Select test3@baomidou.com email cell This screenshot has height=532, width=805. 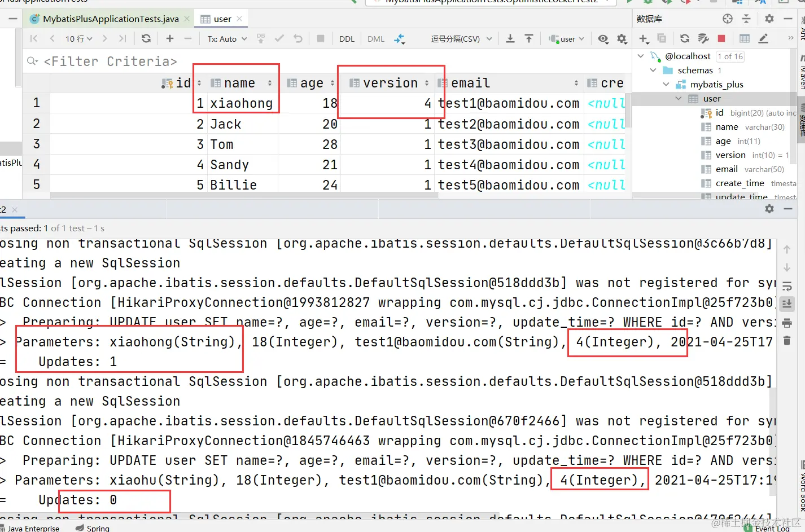509,144
